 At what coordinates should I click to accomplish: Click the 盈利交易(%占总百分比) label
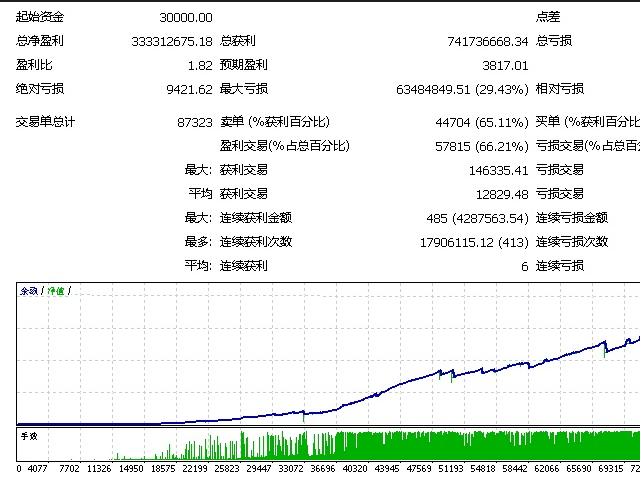click(x=284, y=146)
